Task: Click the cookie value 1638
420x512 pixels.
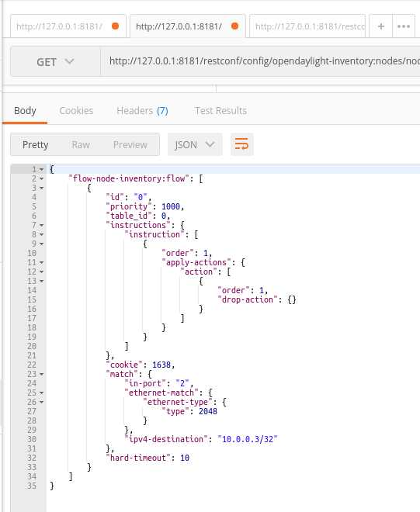Action: click(x=161, y=365)
